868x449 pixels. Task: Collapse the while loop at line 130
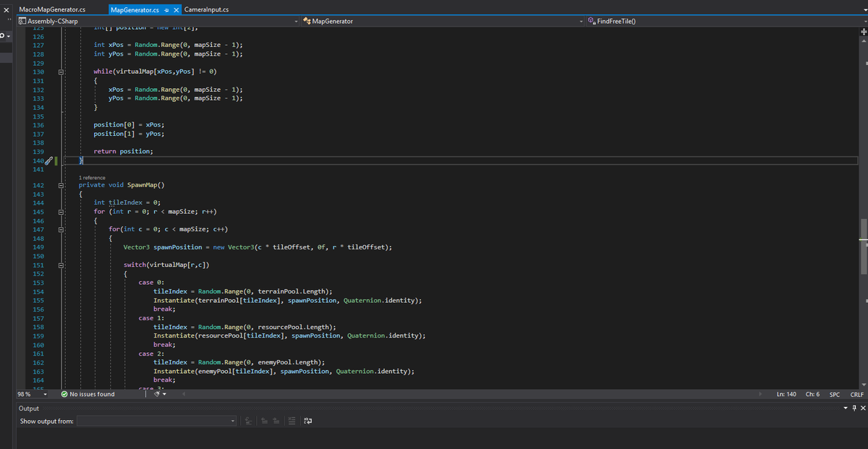[61, 72]
